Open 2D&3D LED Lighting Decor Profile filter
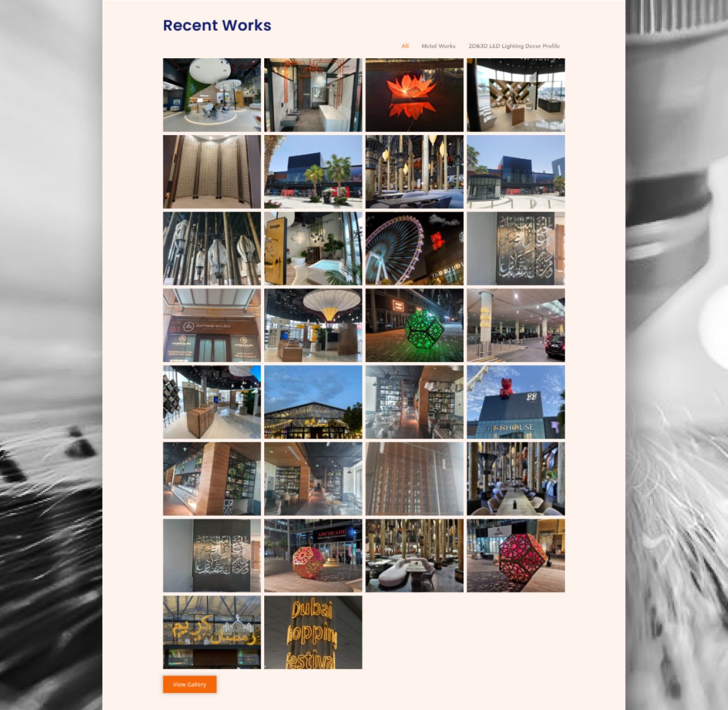Screen dimensions: 728x710 [513, 46]
